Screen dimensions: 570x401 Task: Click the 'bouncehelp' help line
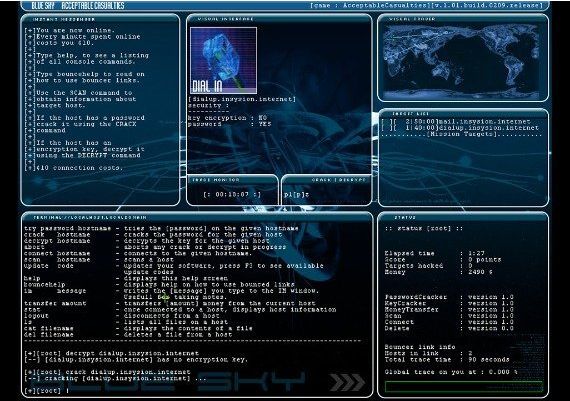click(x=159, y=284)
